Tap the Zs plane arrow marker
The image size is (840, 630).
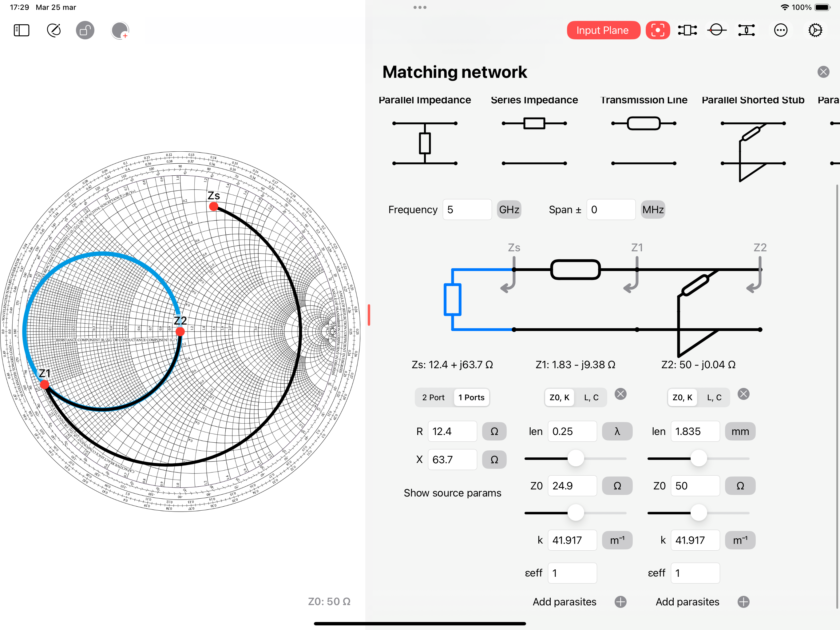(x=509, y=275)
